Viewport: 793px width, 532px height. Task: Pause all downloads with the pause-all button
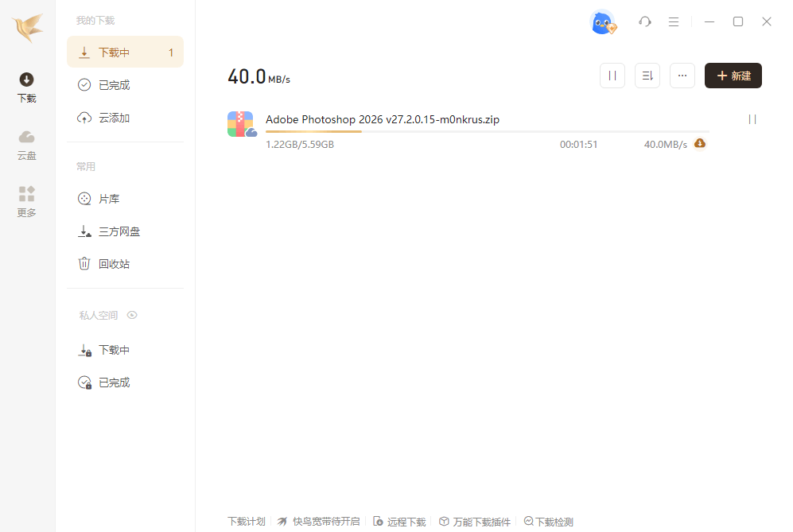612,75
